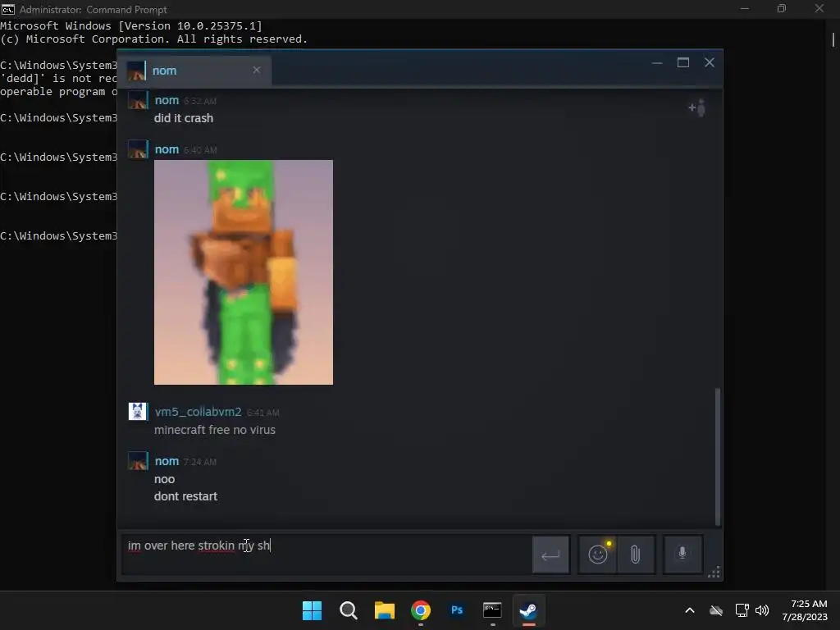Click nom's avatar beside 'did it crash'
840x630 pixels.
pos(138,100)
